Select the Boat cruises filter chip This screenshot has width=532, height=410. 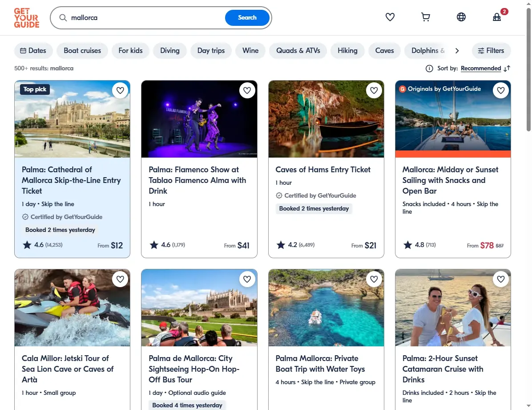82,51
